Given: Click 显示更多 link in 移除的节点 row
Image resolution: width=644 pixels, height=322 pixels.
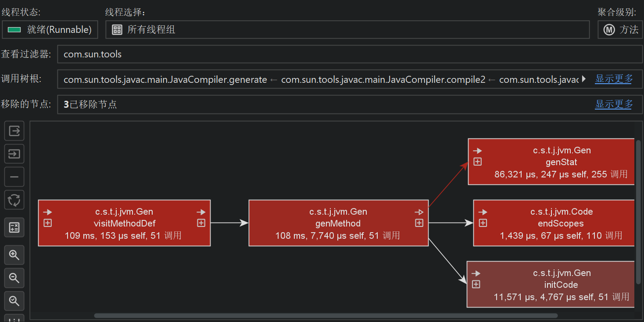Looking at the screenshot, I should (x=613, y=104).
